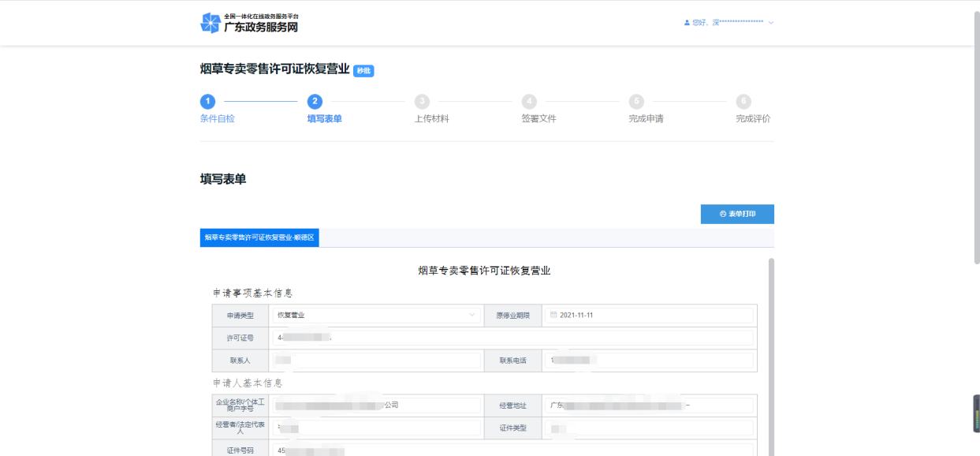Click the dark side widget at right edge
Viewport: 980px width, 456px height.
[976, 413]
